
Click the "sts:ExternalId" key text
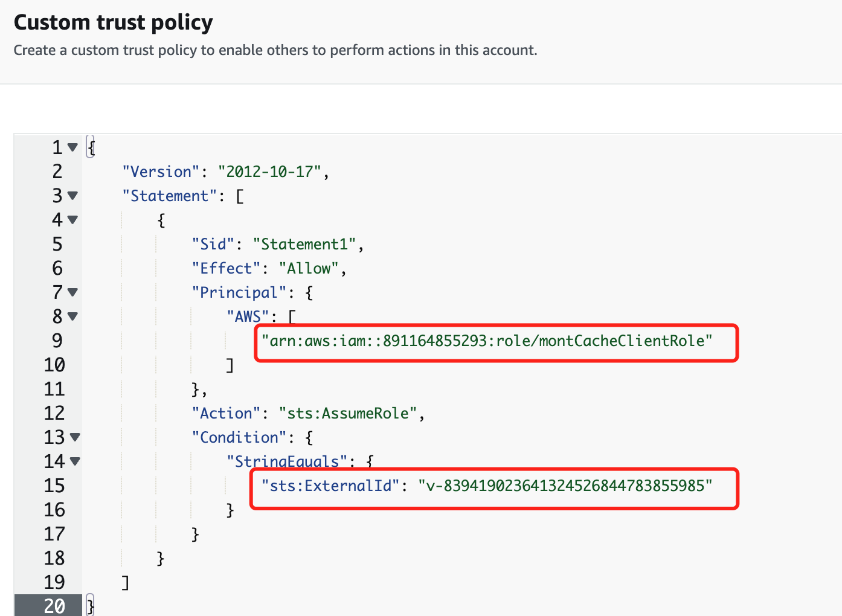[330, 486]
